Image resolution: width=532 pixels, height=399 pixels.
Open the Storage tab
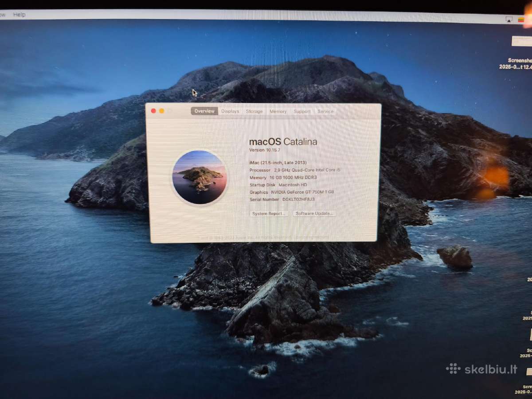coord(254,111)
